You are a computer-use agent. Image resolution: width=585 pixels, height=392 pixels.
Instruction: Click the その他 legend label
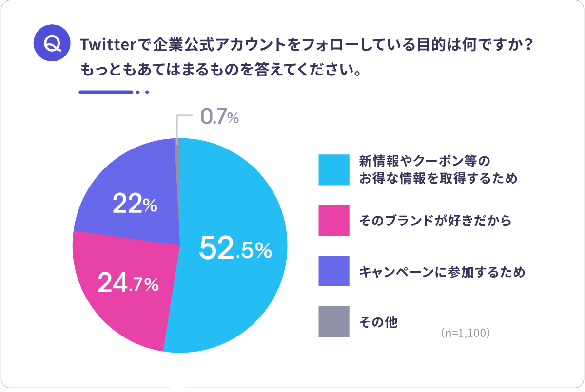(x=378, y=322)
